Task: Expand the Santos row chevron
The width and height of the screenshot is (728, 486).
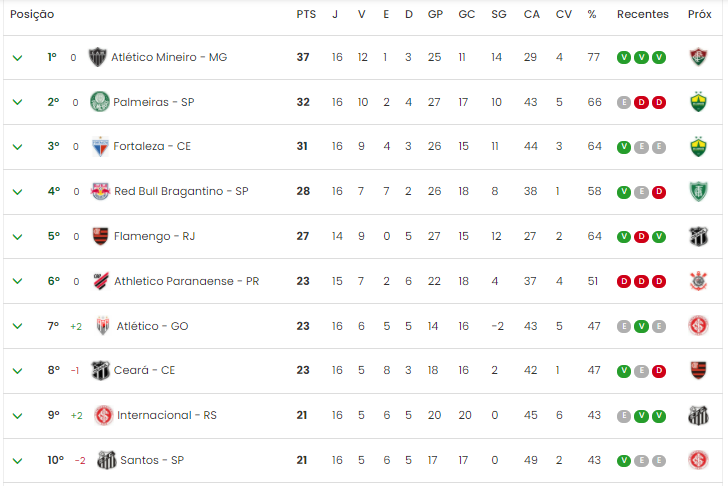Action: coord(17,461)
